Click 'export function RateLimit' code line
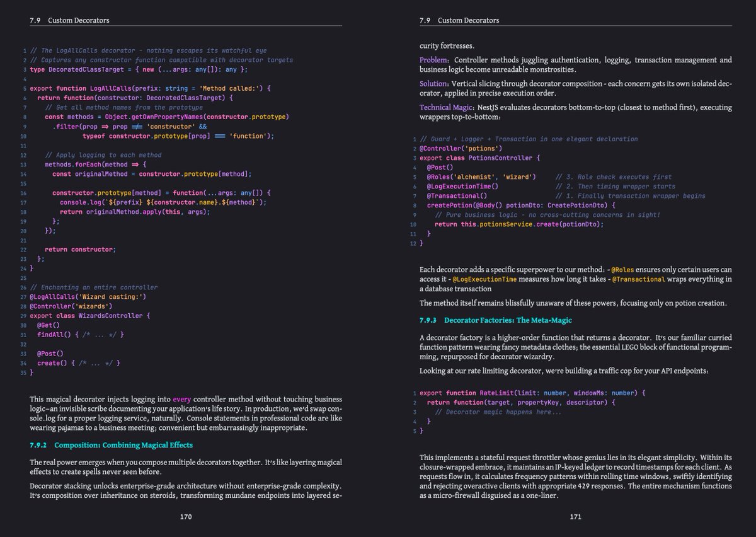Screen dimensions: 756x537 pos(533,393)
